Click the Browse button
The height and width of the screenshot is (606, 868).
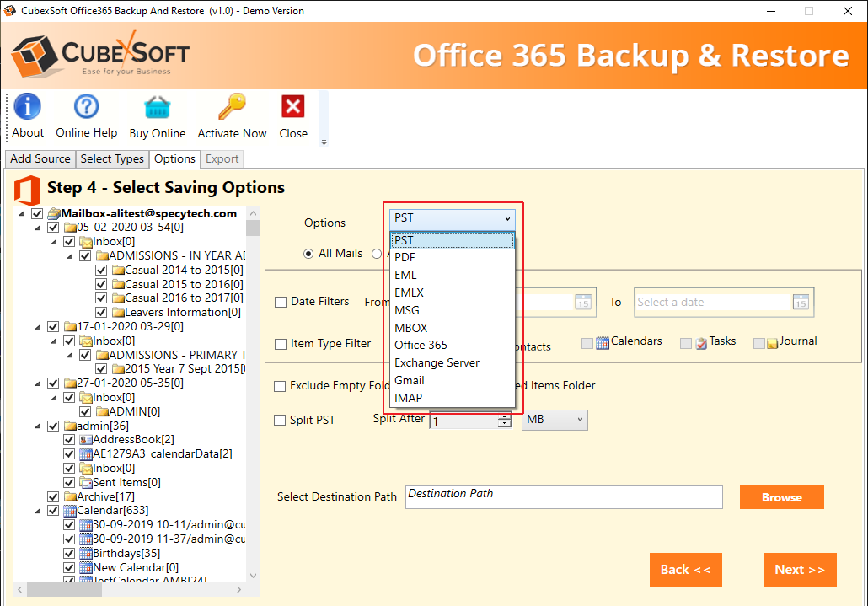(782, 497)
